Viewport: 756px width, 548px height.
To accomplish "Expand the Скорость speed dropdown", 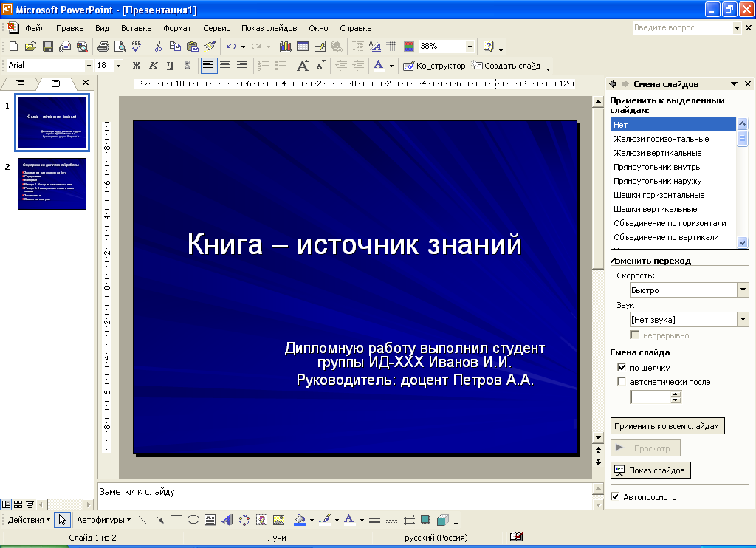I will point(743,290).
